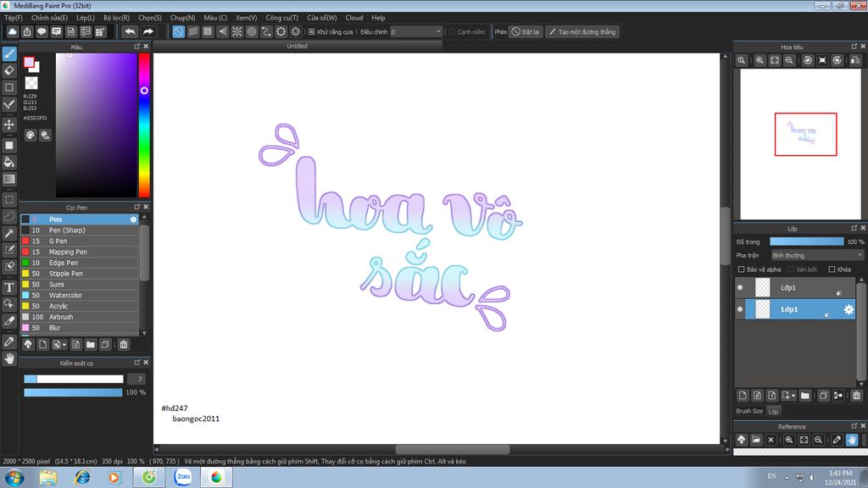Delete the layer with the trash icon
Screen dimensions: 868x488
[856, 396]
